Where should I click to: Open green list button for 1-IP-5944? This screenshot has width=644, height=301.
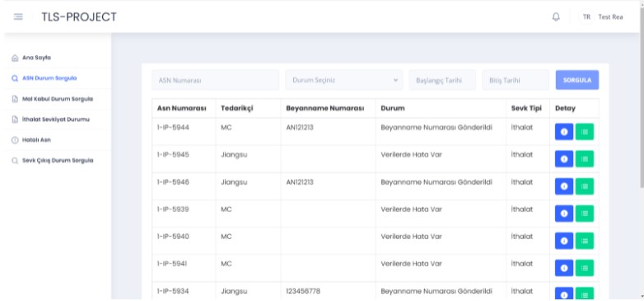(585, 132)
